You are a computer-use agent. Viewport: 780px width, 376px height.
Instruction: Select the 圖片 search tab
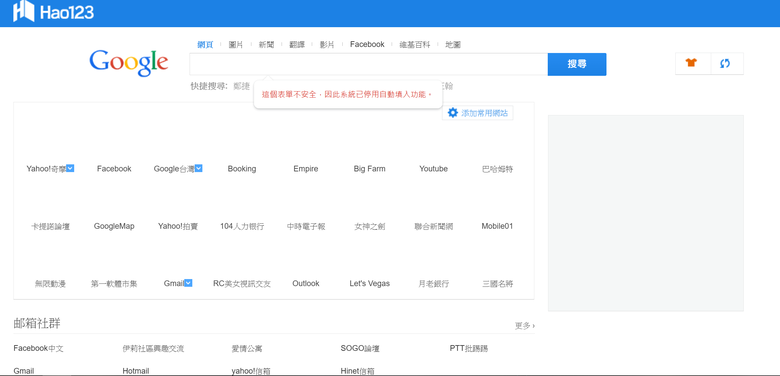coord(236,44)
